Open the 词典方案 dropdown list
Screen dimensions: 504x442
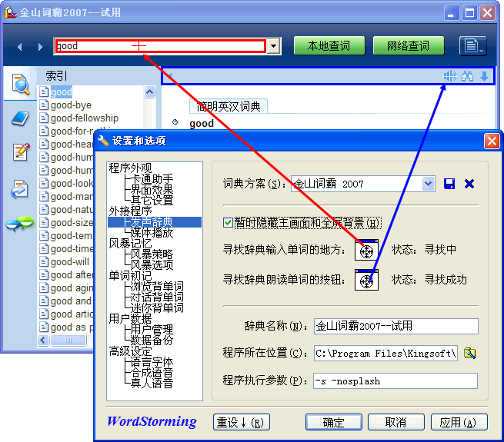pos(429,184)
